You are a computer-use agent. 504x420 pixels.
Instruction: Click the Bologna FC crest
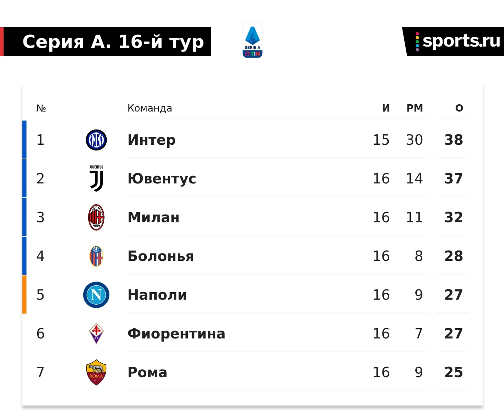point(96,256)
